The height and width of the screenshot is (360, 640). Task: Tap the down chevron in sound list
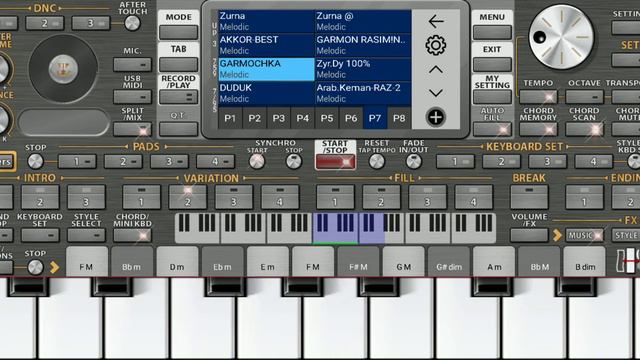tap(436, 93)
